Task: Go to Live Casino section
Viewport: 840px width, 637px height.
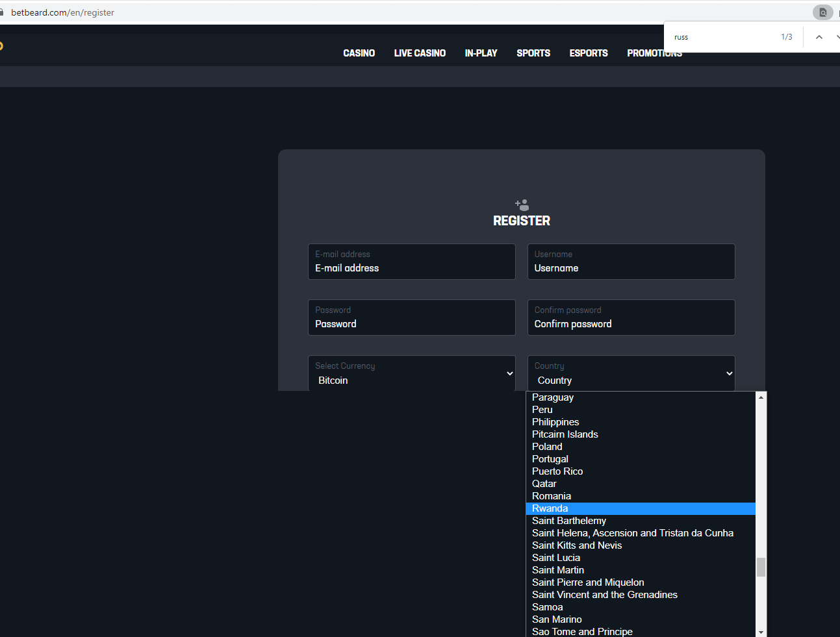Action: 420,53
